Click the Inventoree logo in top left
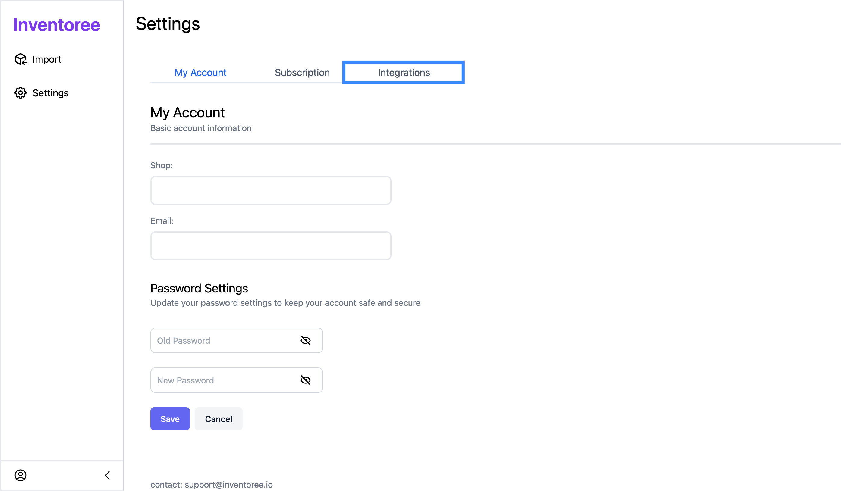The width and height of the screenshot is (868, 491). point(57,24)
